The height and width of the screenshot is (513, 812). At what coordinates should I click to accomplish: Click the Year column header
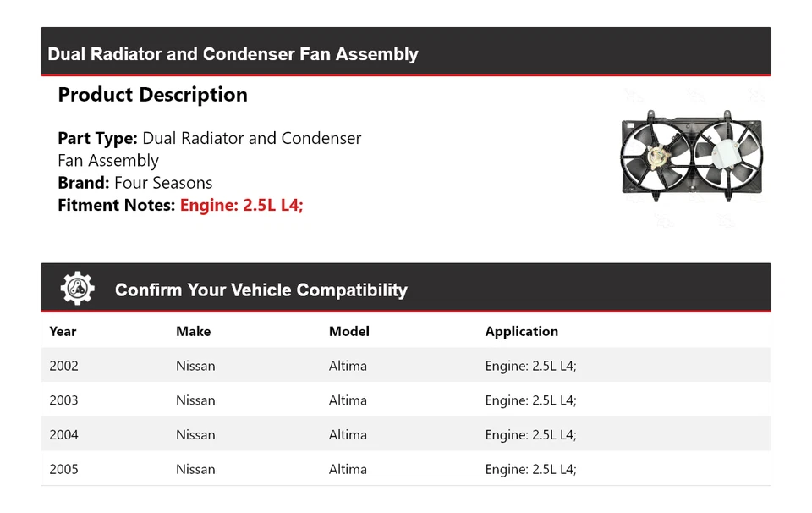click(x=63, y=332)
